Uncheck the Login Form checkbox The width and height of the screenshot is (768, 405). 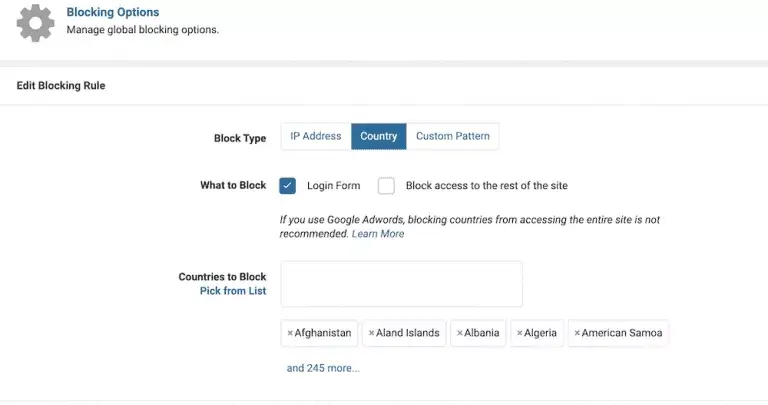288,186
